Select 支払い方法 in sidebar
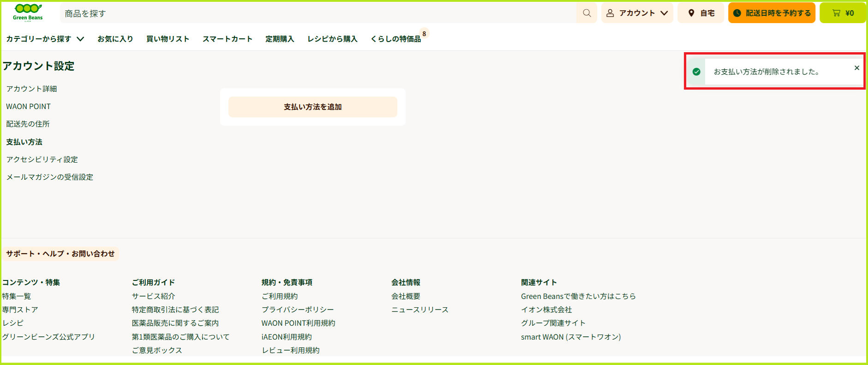 tap(24, 142)
